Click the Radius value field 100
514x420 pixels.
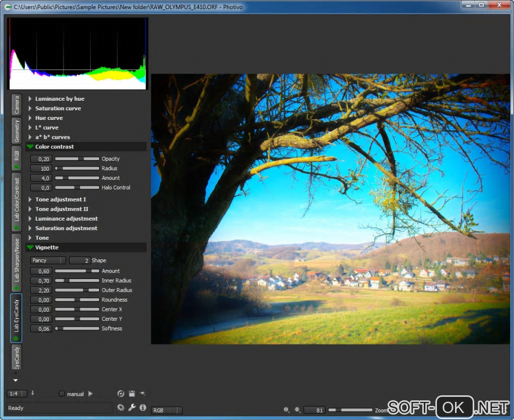coord(41,168)
